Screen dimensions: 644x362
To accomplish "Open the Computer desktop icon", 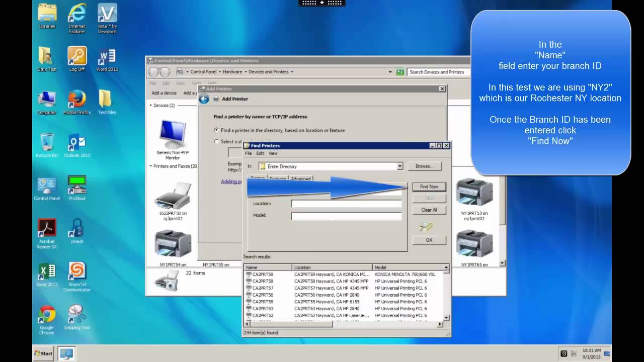I will tap(47, 102).
